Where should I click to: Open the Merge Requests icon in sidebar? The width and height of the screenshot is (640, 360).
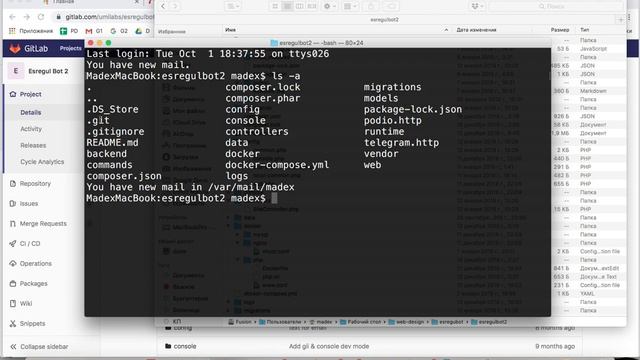(13, 224)
